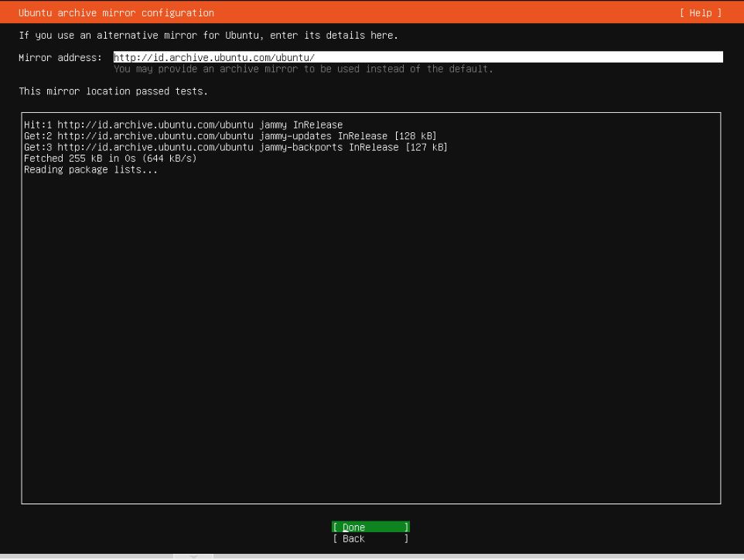The width and height of the screenshot is (744, 560).
Task: Click the 'Hit:1' jammy InRelease log line
Action: [x=183, y=125]
